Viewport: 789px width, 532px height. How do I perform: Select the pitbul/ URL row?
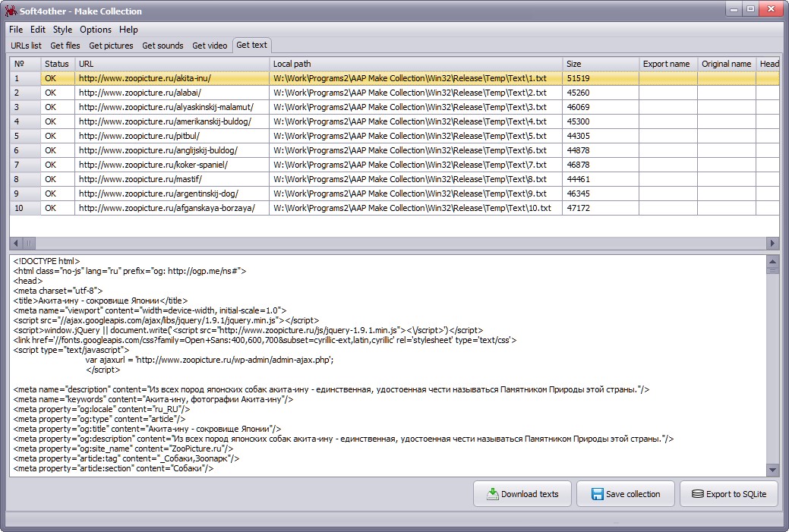395,136
